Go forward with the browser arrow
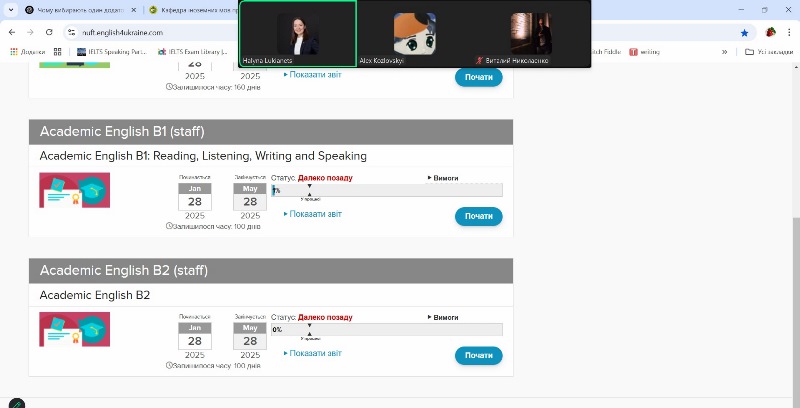The image size is (800, 408). pyautogui.click(x=30, y=32)
